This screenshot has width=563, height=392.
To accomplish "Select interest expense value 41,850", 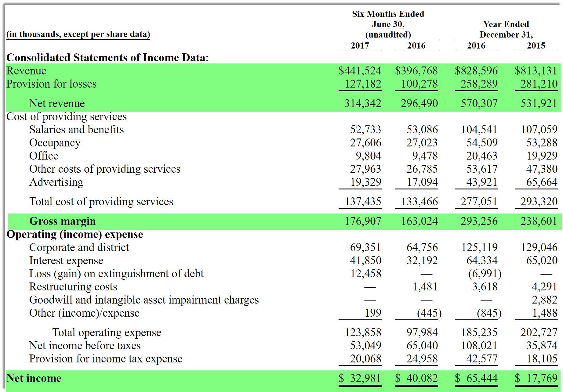I will (366, 261).
